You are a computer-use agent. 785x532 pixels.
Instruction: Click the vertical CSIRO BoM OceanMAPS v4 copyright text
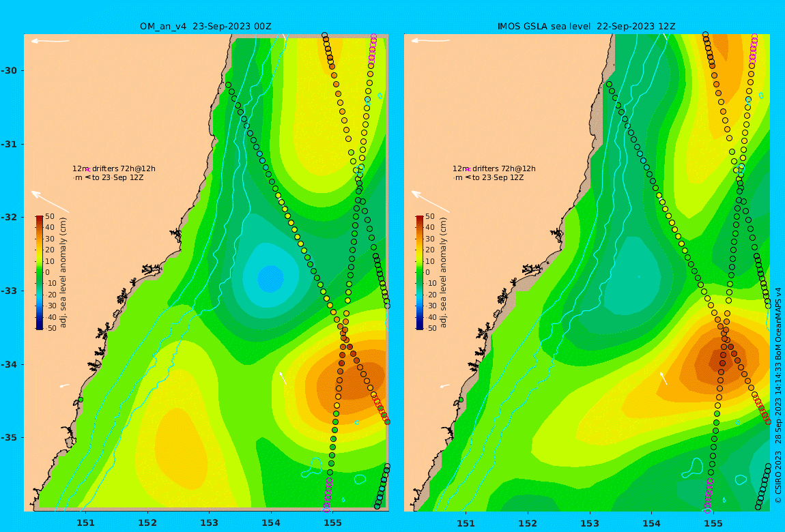[778, 395]
